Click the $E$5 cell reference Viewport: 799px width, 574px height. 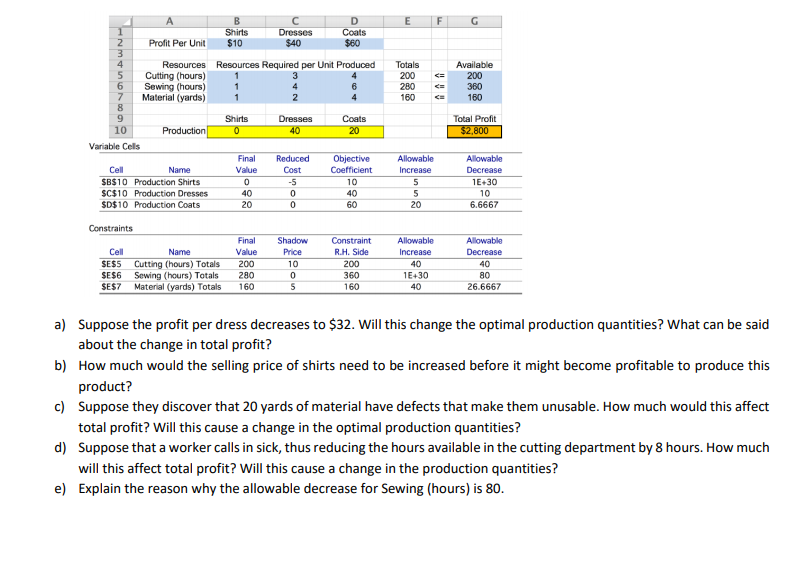(111, 264)
